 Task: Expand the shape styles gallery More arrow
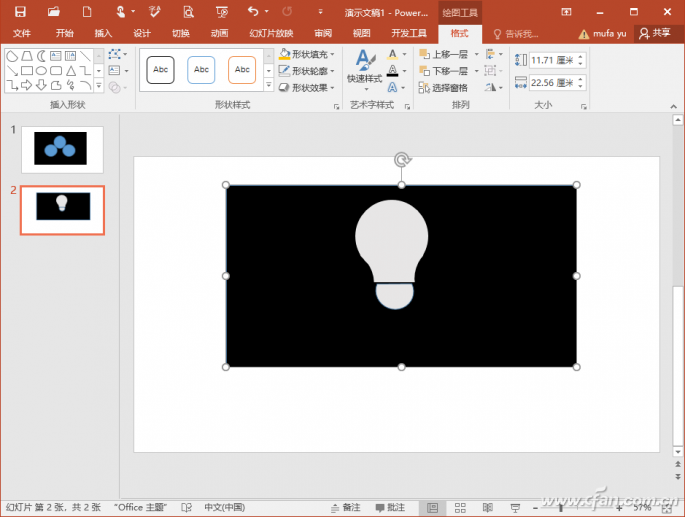[x=269, y=85]
